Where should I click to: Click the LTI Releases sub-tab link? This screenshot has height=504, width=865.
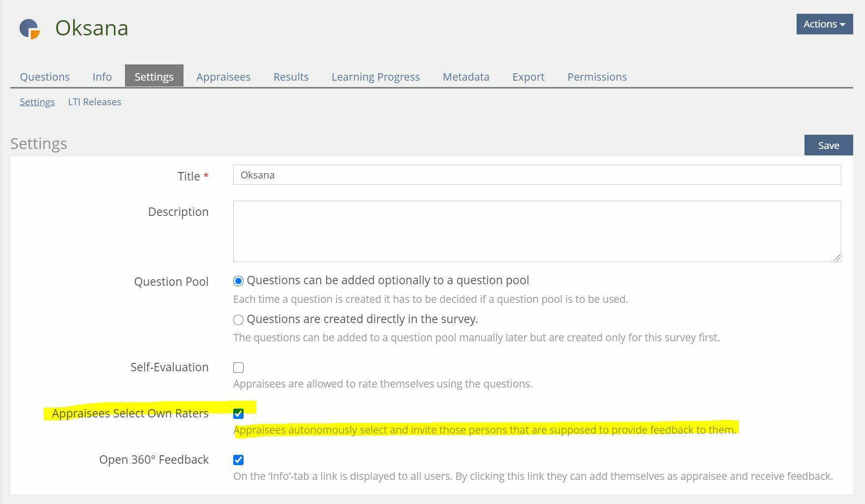coord(94,102)
